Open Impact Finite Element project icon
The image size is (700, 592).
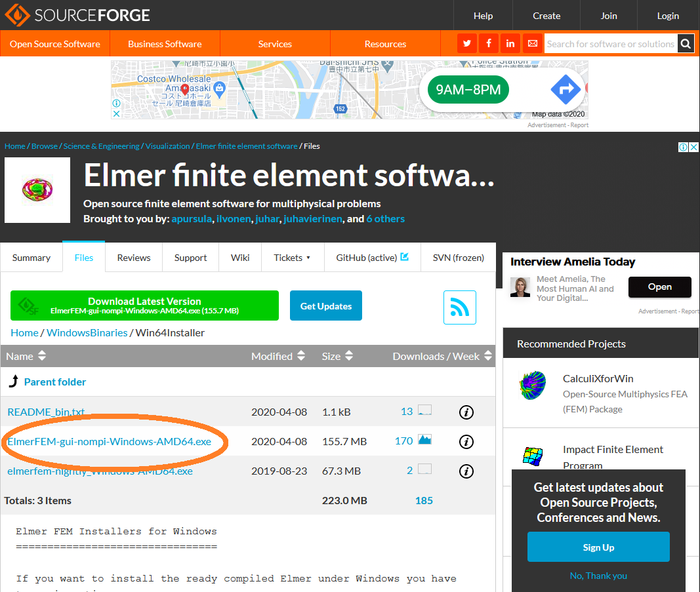(533, 456)
